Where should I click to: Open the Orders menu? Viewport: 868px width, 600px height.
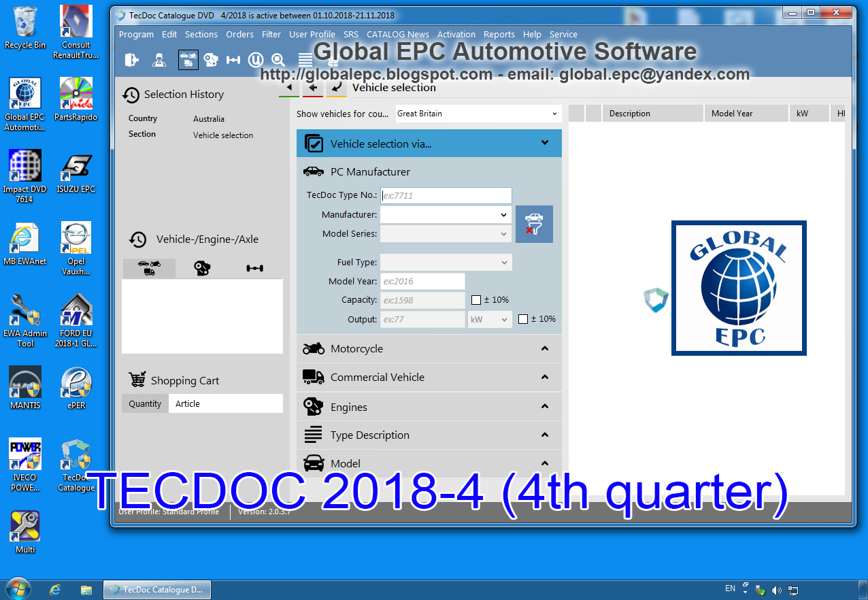239,34
